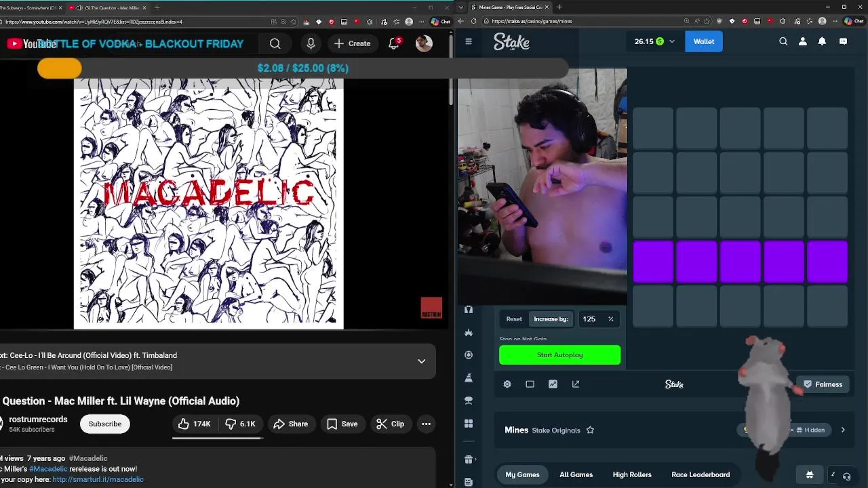
Task: Open Stake sidebar gift rewards icon
Action: point(469,460)
